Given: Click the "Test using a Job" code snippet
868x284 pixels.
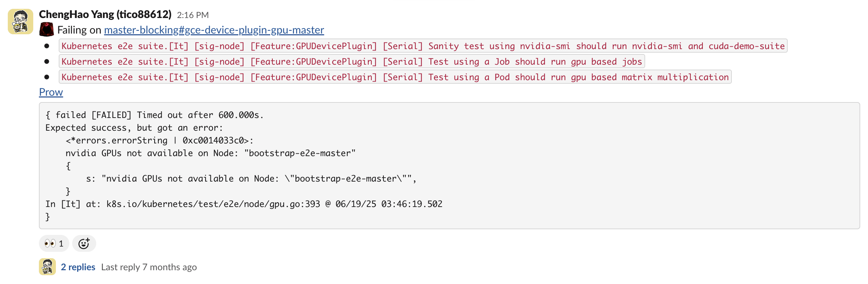Looking at the screenshot, I should (x=352, y=61).
